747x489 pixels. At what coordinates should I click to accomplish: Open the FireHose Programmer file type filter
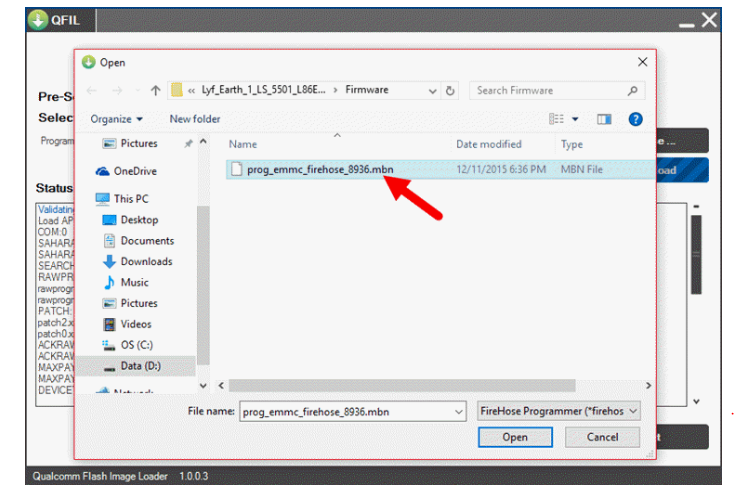(559, 411)
